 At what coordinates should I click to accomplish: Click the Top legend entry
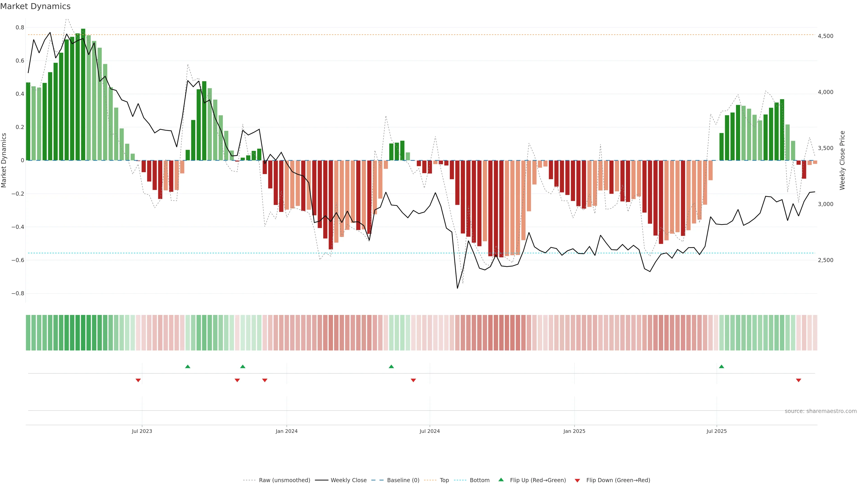[444, 480]
